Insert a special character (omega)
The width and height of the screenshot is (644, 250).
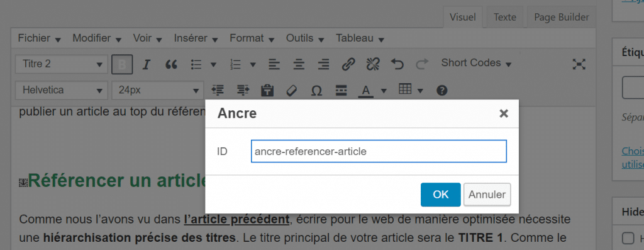(x=316, y=90)
